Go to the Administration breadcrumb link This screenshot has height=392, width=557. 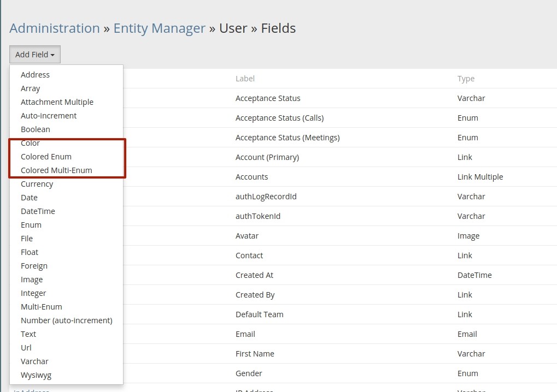click(x=55, y=28)
